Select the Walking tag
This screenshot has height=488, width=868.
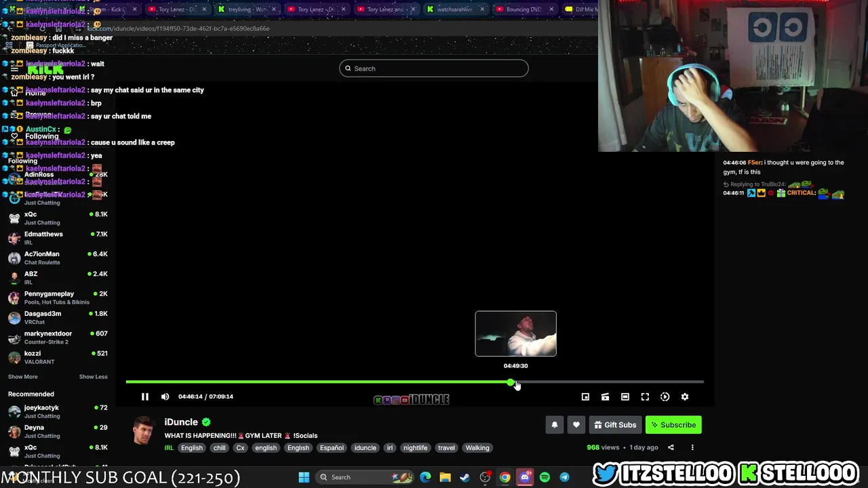tap(477, 447)
